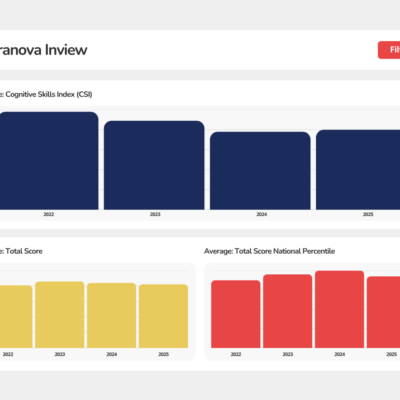Image resolution: width=400 pixels, height=400 pixels.
Task: Select the 2024 bar in Cognitive Skills Index chart
Action: click(x=260, y=171)
